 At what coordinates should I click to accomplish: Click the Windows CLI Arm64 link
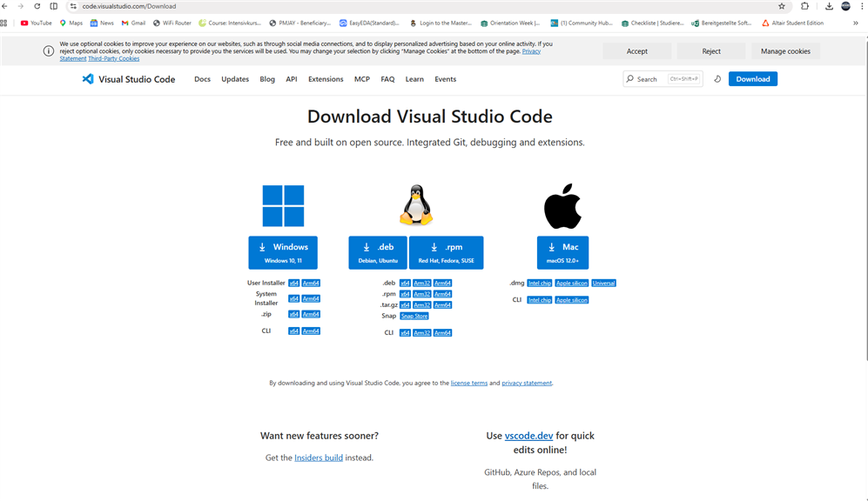(311, 331)
